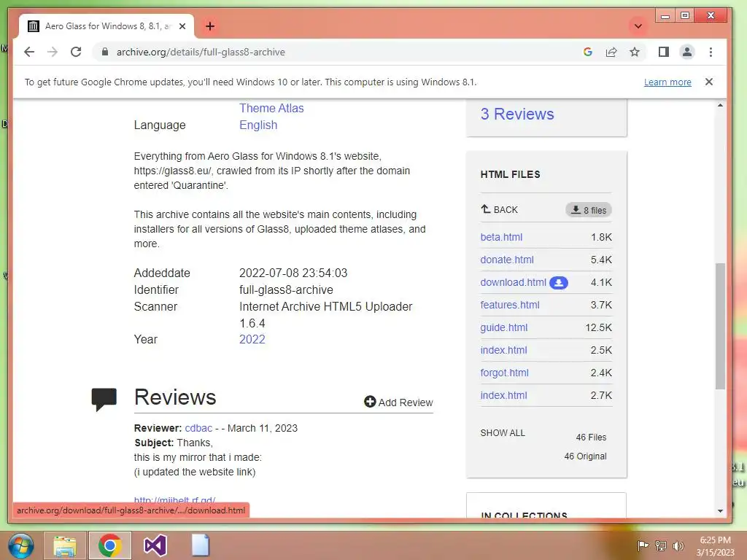The image size is (747, 560).
Task: Select the Aero Glass for Windows tab
Action: 107,26
